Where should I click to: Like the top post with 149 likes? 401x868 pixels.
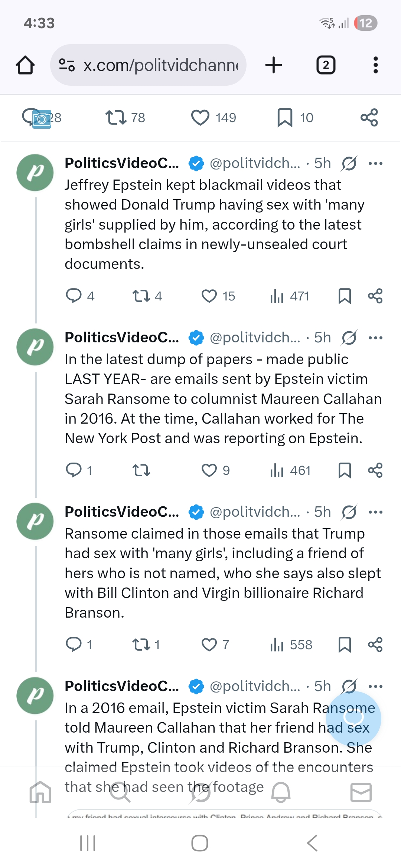click(200, 118)
